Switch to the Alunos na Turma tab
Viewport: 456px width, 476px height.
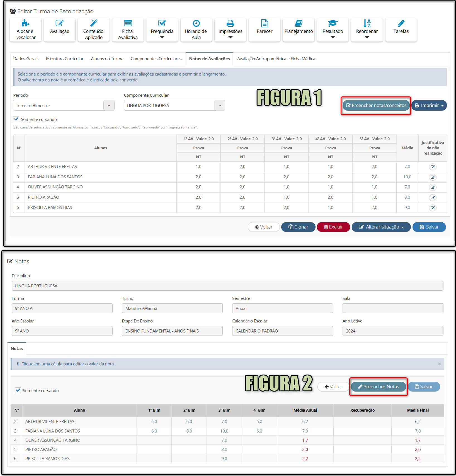107,59
